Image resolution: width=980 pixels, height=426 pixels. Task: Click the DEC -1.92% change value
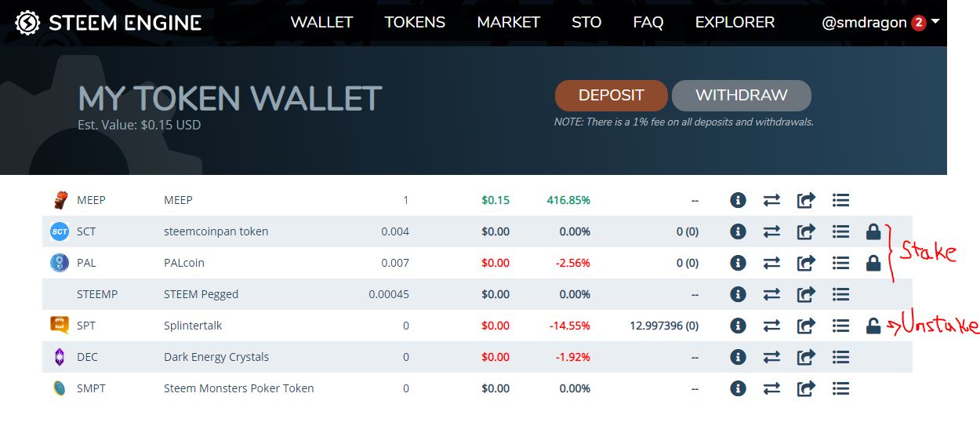click(572, 357)
